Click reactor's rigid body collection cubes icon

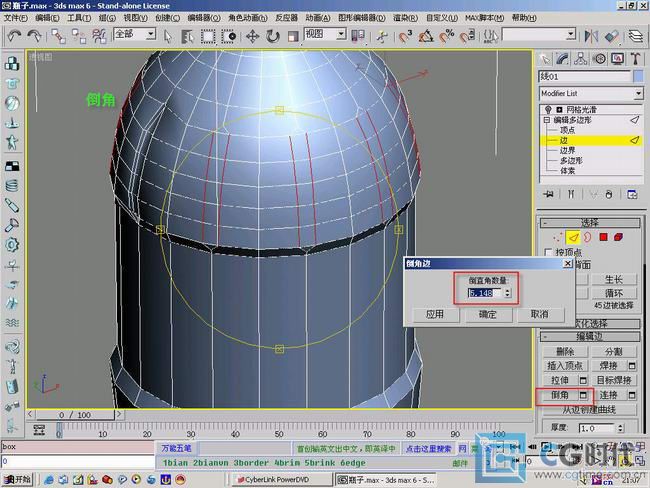coord(12,63)
